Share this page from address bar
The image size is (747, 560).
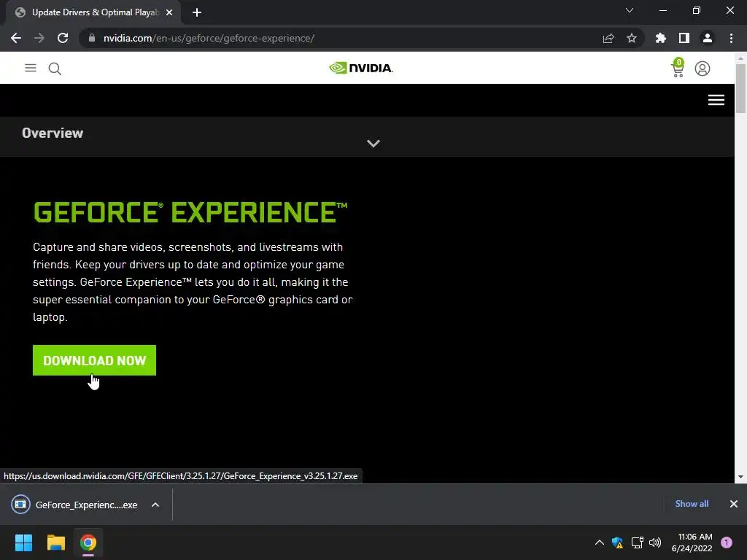pos(608,38)
